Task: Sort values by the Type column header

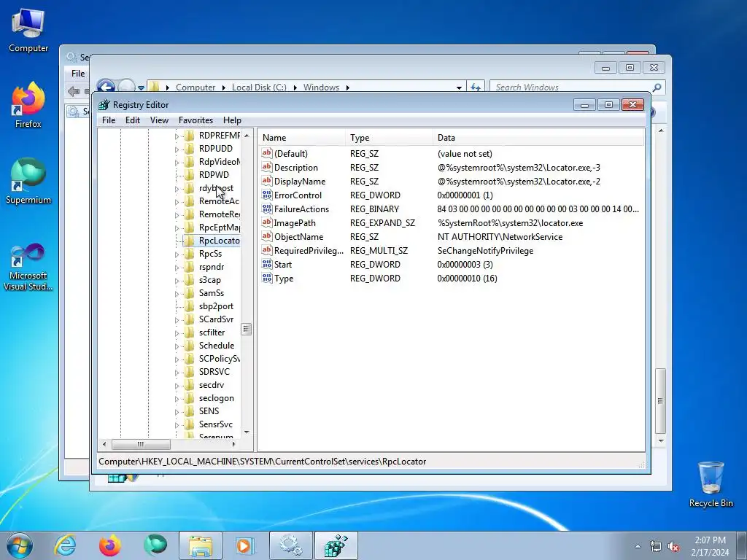Action: (389, 138)
